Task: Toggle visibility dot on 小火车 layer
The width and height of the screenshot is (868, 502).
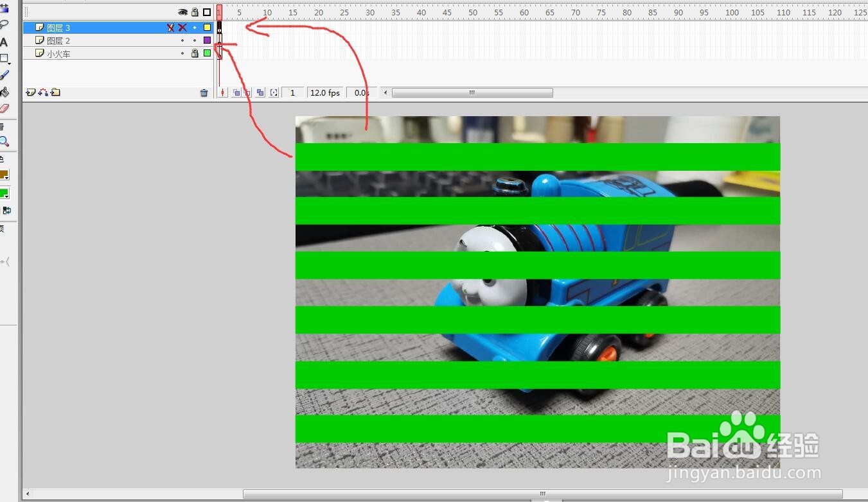Action: coord(182,53)
